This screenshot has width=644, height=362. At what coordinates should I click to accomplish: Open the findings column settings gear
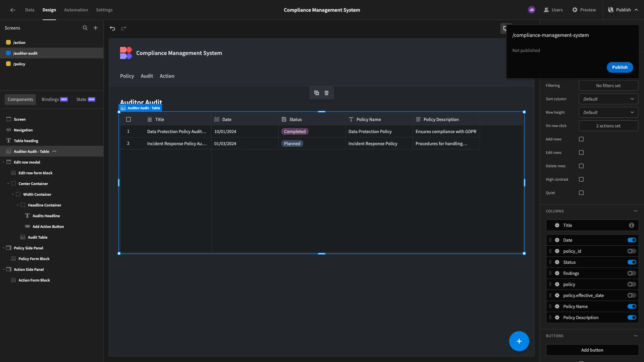pyautogui.click(x=557, y=274)
